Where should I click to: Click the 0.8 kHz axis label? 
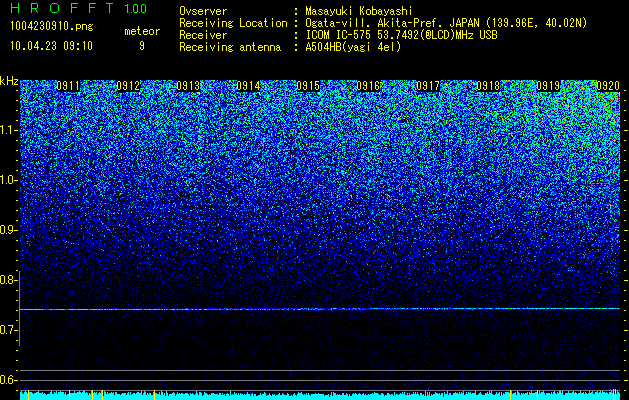coord(8,280)
